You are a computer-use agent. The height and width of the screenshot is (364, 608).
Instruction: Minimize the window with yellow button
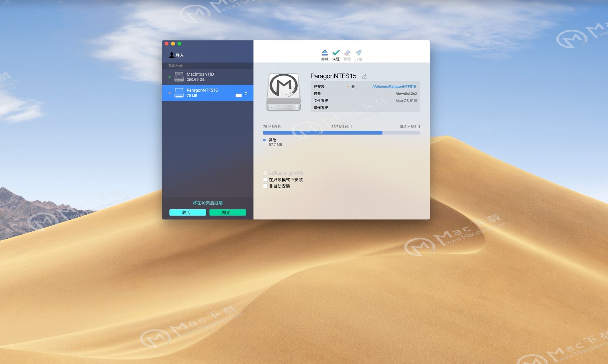(x=173, y=44)
